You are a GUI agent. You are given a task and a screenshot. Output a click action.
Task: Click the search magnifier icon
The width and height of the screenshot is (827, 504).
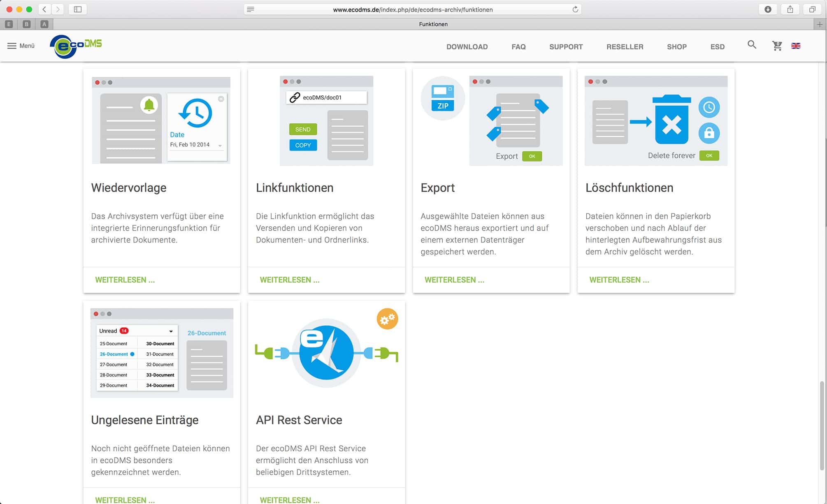pos(752,45)
